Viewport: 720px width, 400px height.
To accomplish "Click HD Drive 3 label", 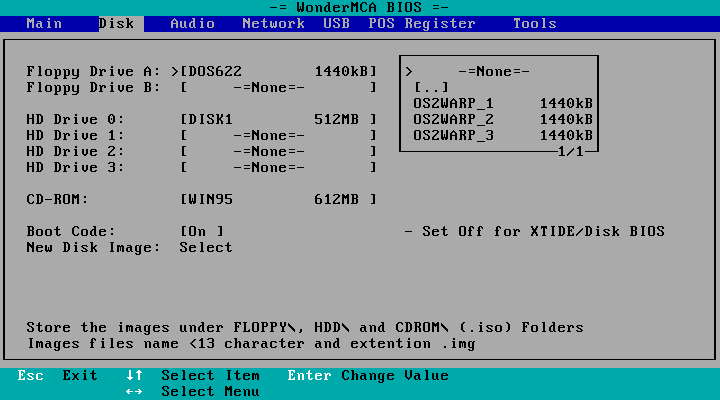I will pos(75,168).
